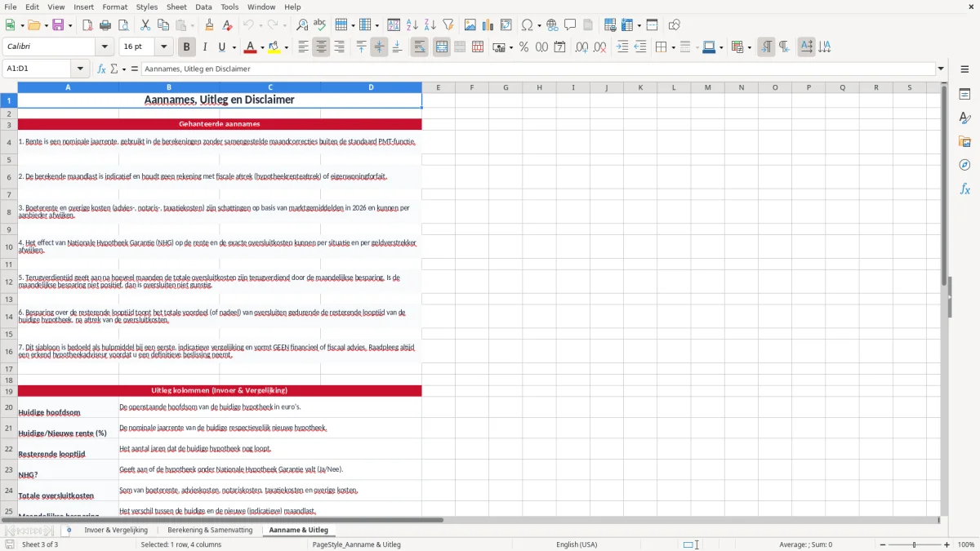Open the Function Wizard
Screen dimensions: 980x551
click(x=101, y=69)
